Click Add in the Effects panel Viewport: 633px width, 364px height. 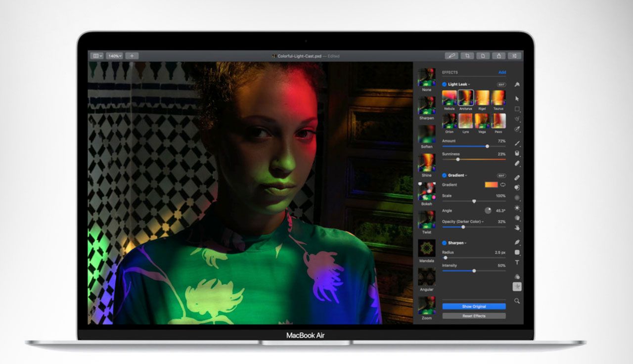point(502,72)
